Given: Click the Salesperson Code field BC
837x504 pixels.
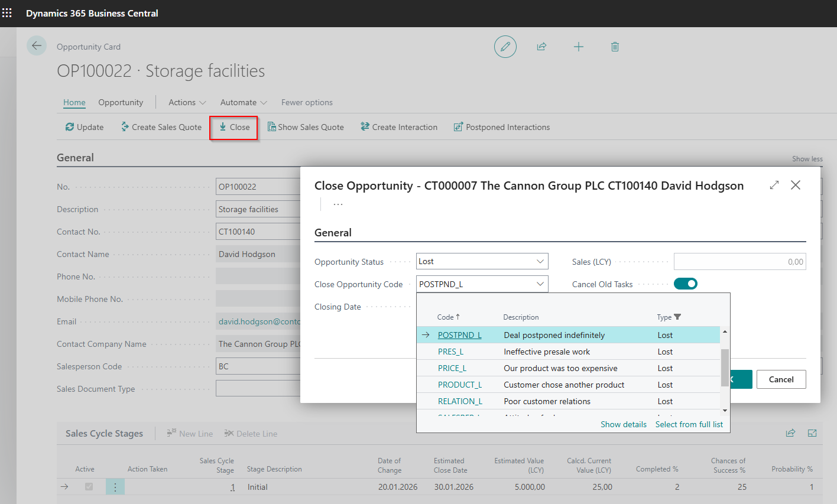Looking at the screenshot, I should 258,366.
